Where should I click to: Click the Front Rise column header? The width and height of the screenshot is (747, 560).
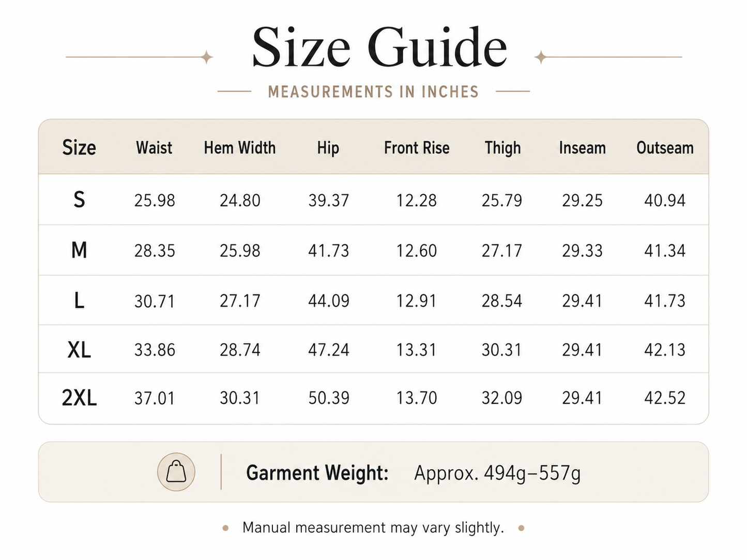(x=417, y=148)
